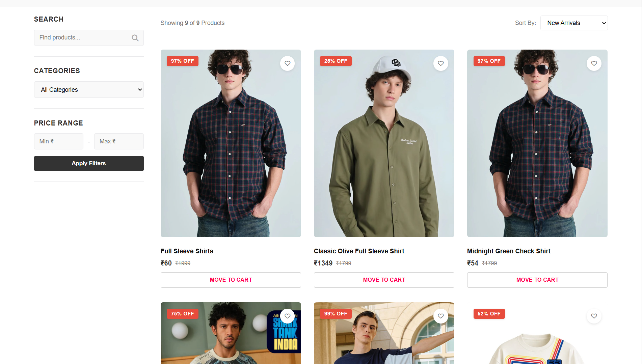Image resolution: width=642 pixels, height=364 pixels.
Task: Click the heart on the Shark Tank India product
Action: pos(287,316)
